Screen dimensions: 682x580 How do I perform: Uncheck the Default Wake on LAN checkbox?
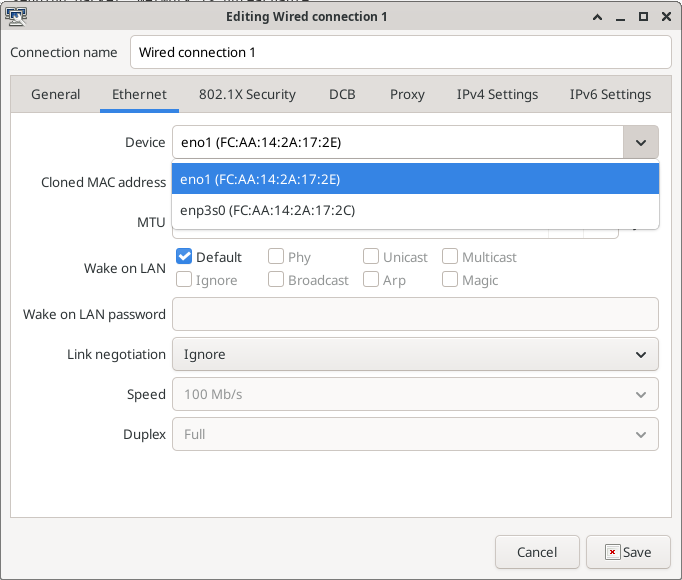tap(185, 257)
